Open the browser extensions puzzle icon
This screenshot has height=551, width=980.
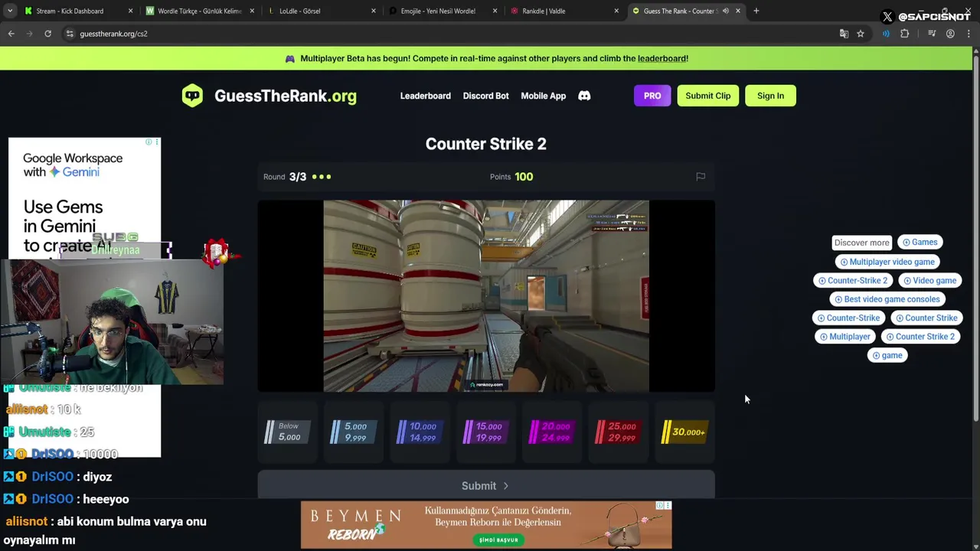point(904,34)
